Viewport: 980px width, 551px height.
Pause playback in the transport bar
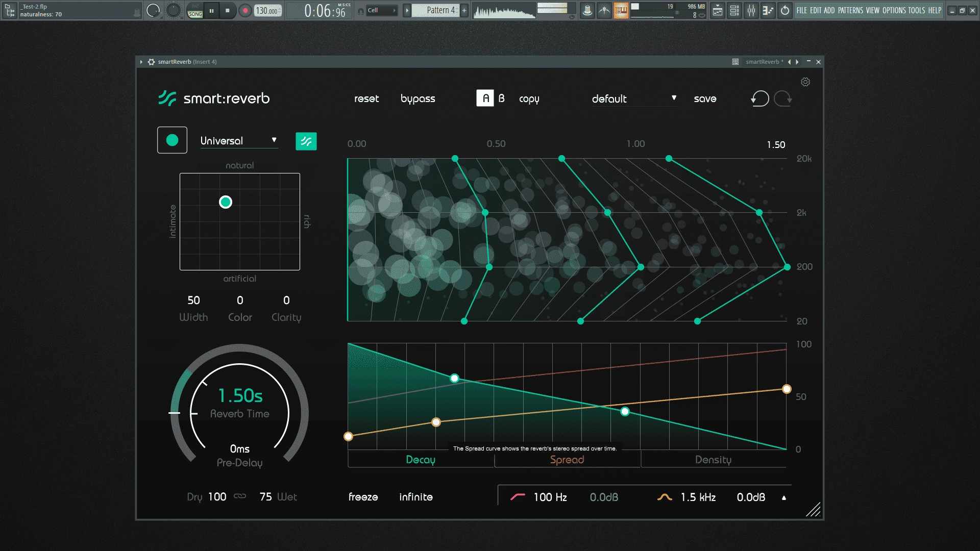(211, 10)
